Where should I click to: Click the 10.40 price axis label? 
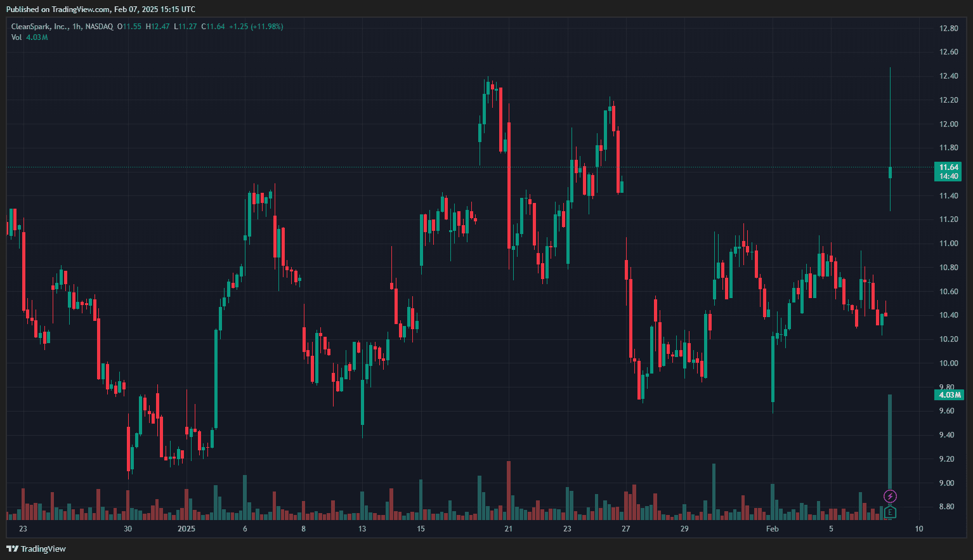click(x=949, y=315)
